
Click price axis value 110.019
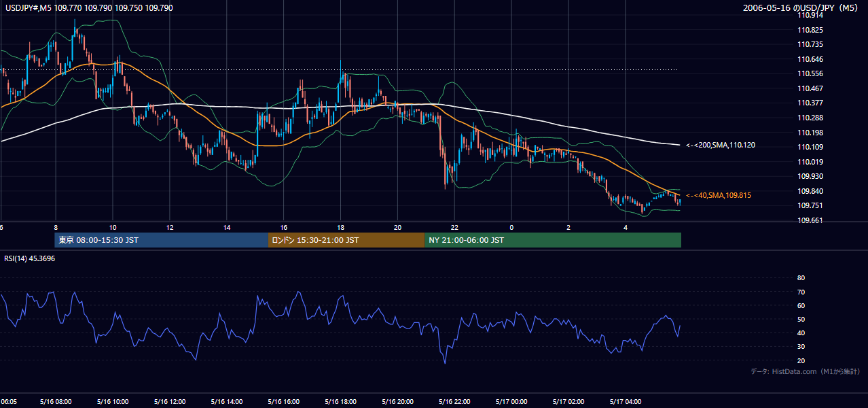pos(812,162)
